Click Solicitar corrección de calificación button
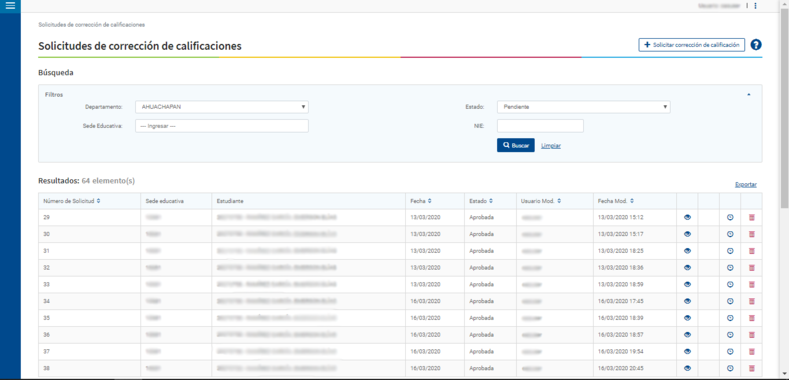Screen dimensions: 789x380 691,45
